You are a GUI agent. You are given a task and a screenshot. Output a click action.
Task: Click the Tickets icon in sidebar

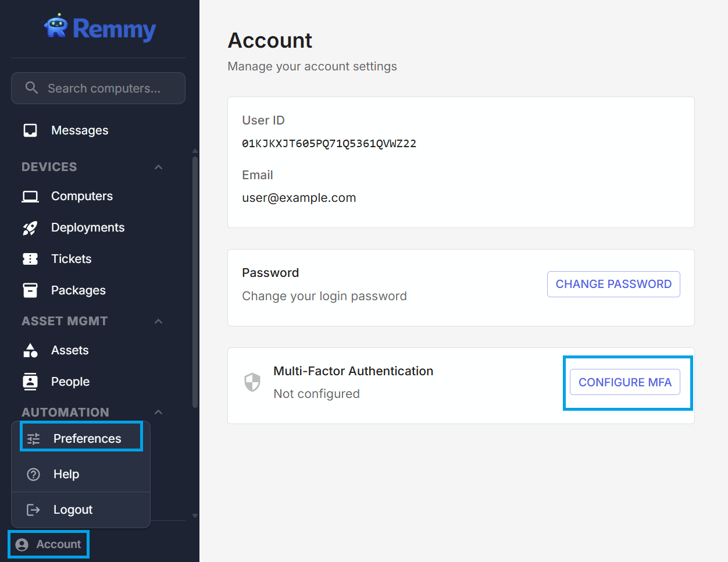30,259
